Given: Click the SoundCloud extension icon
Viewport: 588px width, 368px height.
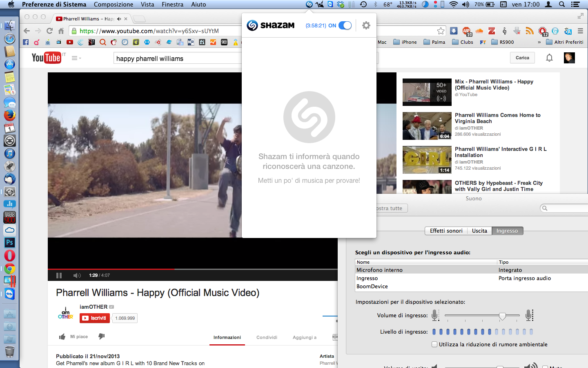Looking at the screenshot, I should tap(479, 31).
